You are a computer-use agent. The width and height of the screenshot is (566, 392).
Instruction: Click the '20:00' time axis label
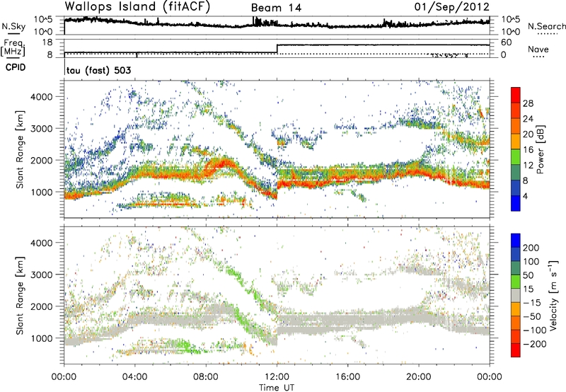pos(419,377)
